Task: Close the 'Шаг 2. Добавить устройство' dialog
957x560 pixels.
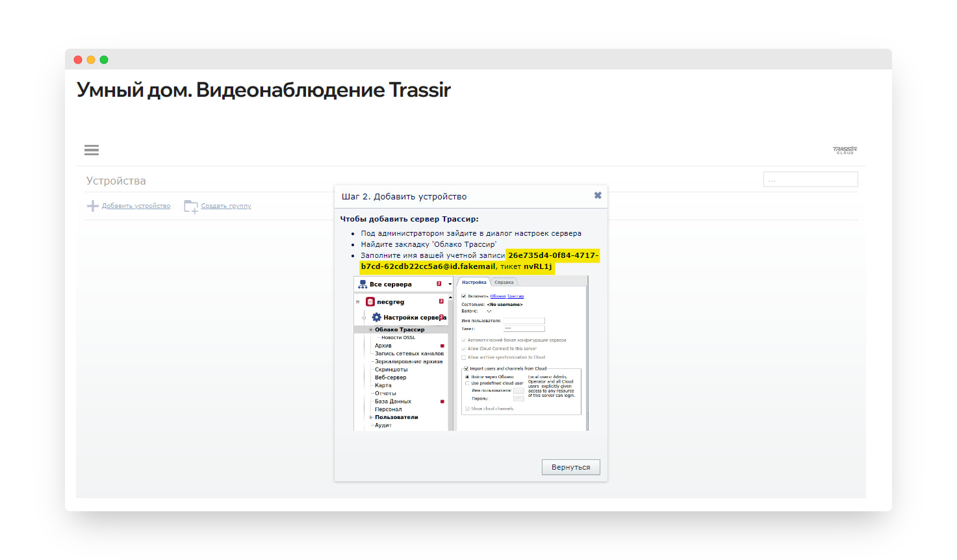Action: (x=598, y=196)
